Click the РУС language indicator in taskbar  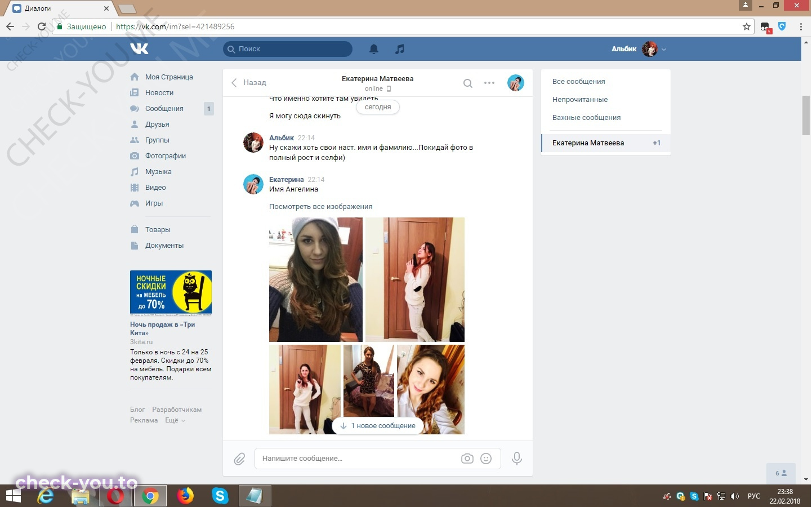(753, 496)
